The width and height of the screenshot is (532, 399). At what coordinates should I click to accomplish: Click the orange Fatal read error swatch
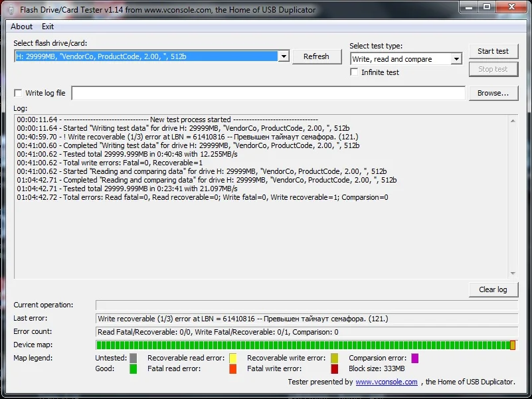pos(232,369)
